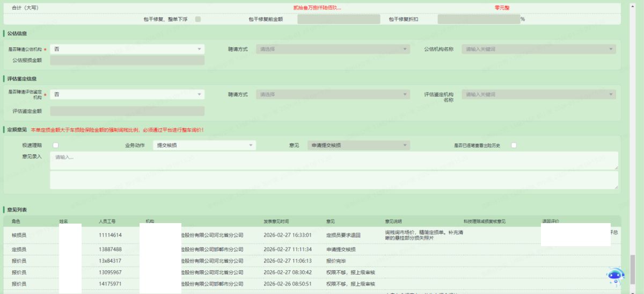Click the 包干修复折扣 percentage field
This screenshot has width=644, height=294.
pos(478,19)
